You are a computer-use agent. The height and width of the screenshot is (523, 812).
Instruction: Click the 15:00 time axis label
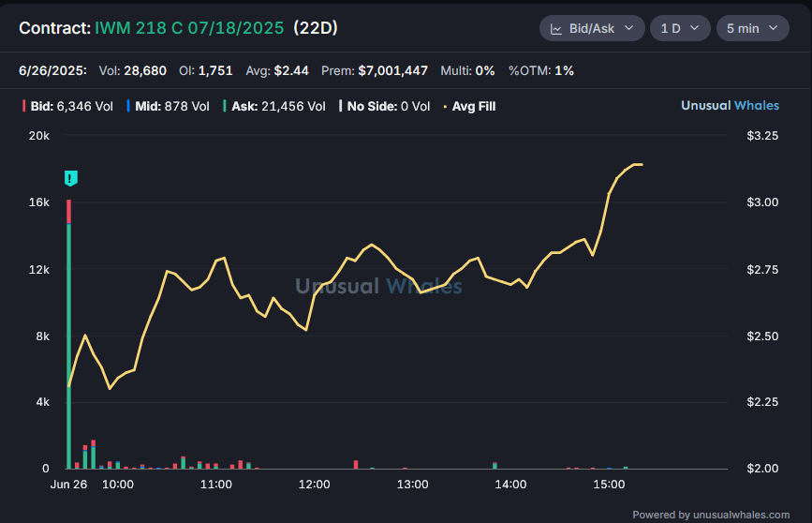coord(609,485)
